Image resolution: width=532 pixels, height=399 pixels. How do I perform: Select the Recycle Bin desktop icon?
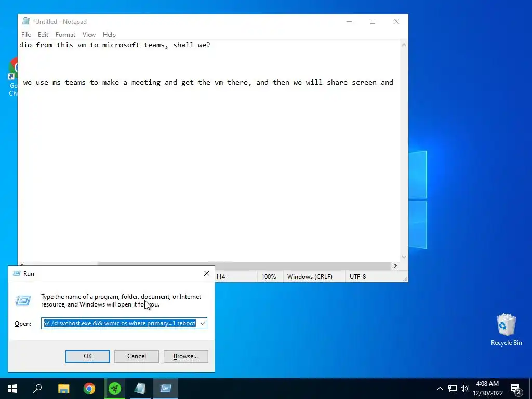(506, 330)
